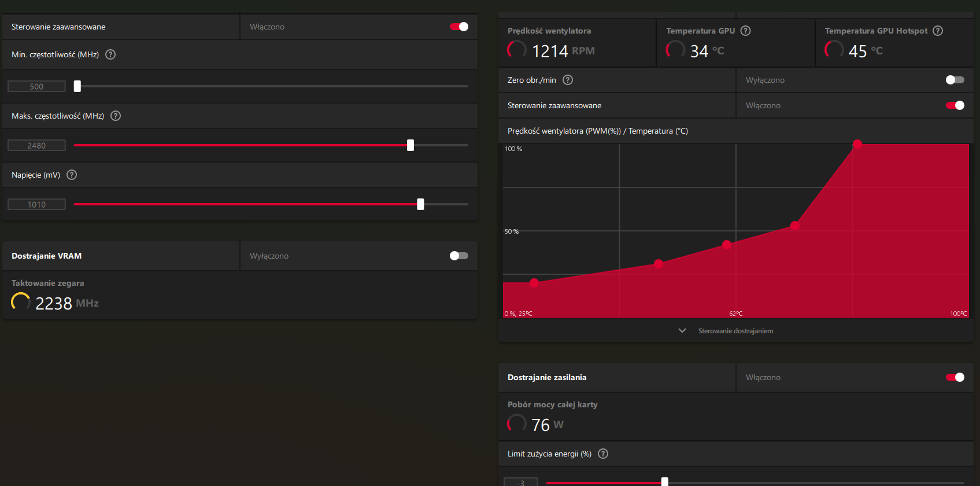This screenshot has height=486, width=980.
Task: Enable Dostrajanie VRAM toggle
Action: click(x=459, y=256)
